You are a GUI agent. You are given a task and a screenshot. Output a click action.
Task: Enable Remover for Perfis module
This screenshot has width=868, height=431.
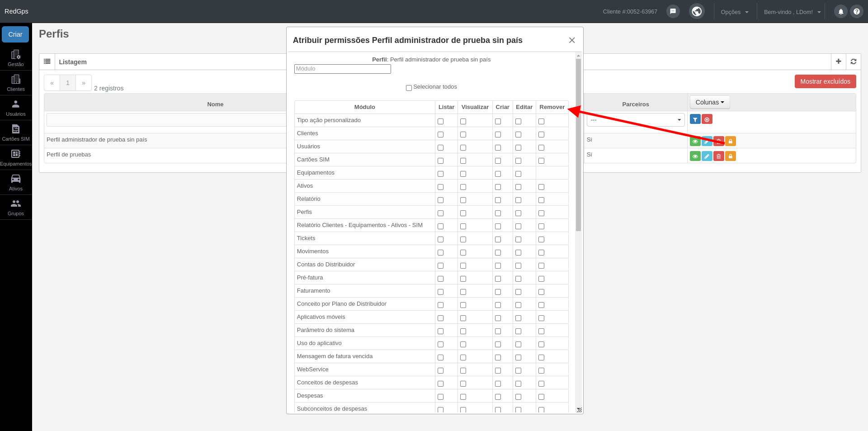coord(541,213)
